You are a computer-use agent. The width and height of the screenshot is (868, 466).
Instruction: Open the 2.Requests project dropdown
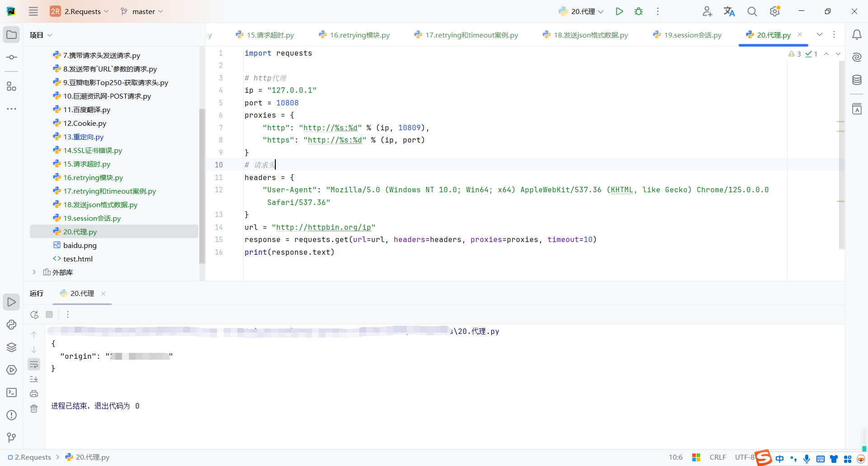point(80,11)
